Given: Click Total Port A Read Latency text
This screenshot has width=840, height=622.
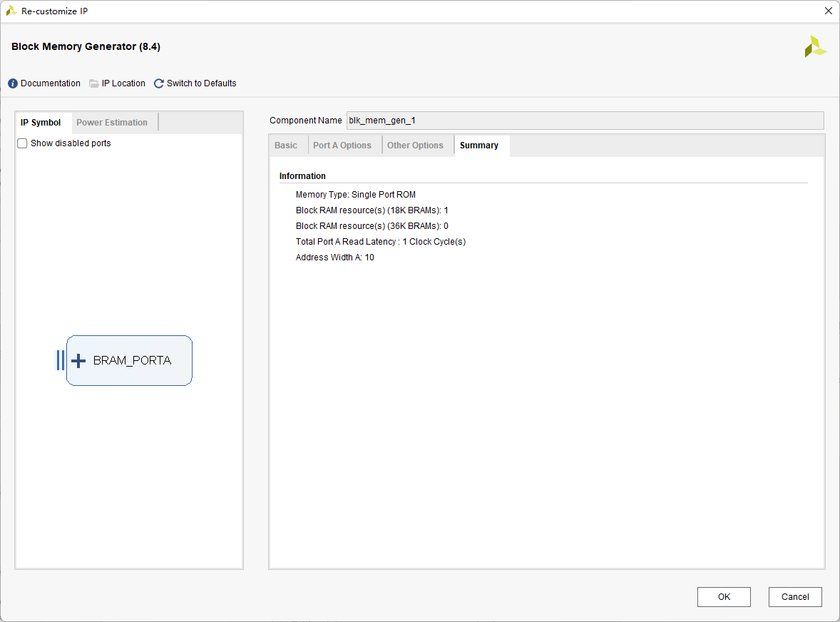Looking at the screenshot, I should tap(380, 242).
